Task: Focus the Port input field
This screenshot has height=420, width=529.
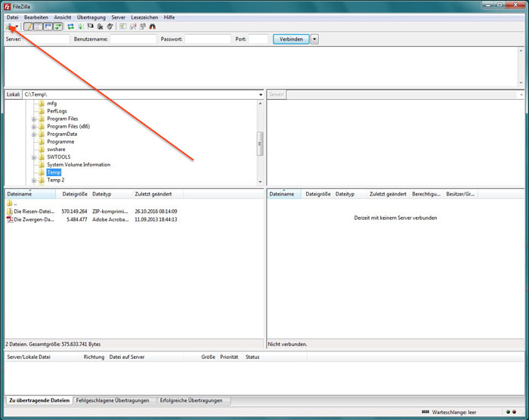Action: click(x=258, y=39)
